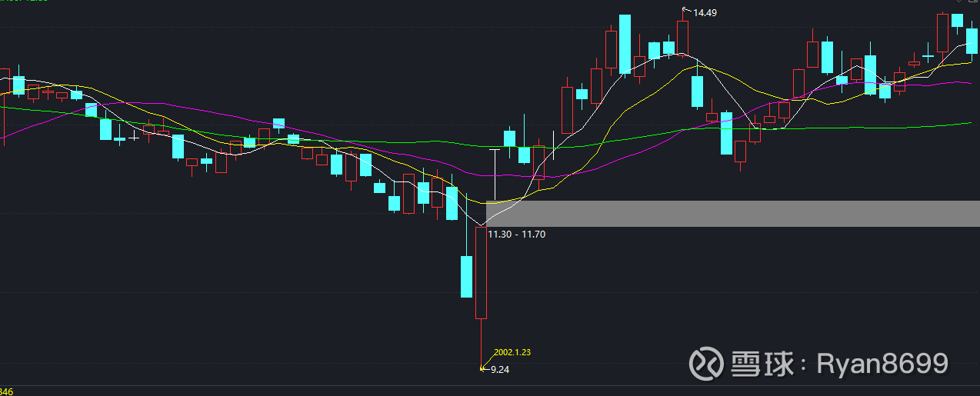
Task: Click the green indicator text at the top-left
Action: click(25, 2)
